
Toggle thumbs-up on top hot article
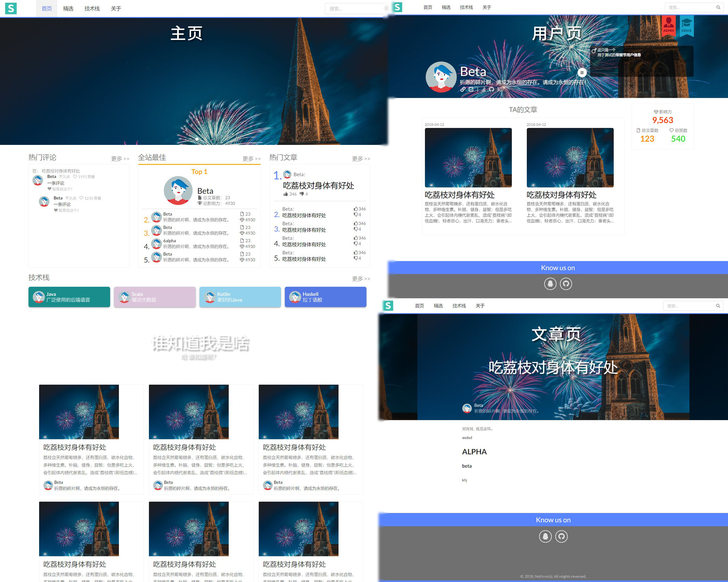tap(286, 194)
